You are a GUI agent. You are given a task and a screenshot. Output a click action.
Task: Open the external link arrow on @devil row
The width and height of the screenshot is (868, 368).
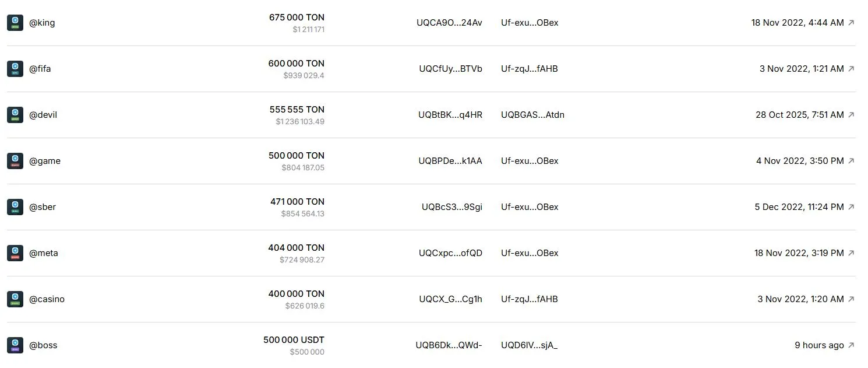(852, 115)
